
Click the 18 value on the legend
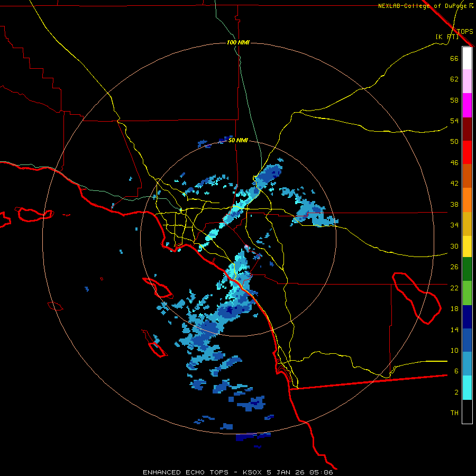click(x=454, y=309)
